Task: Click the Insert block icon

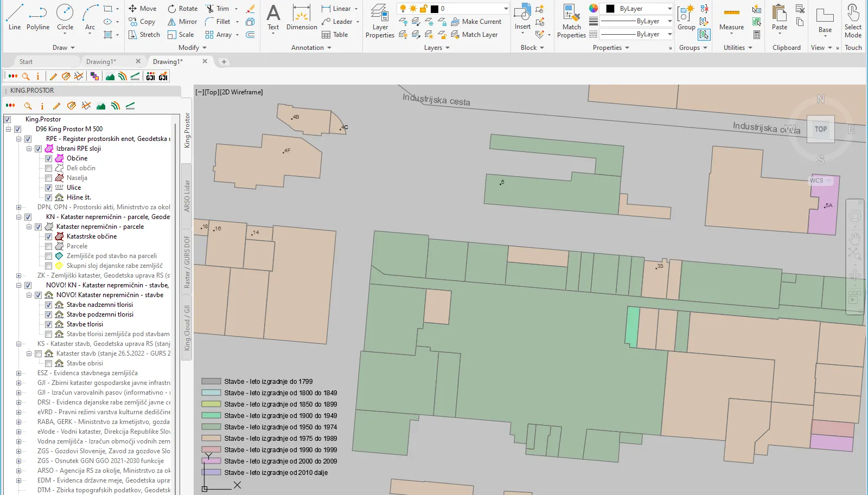Action: 522,17
